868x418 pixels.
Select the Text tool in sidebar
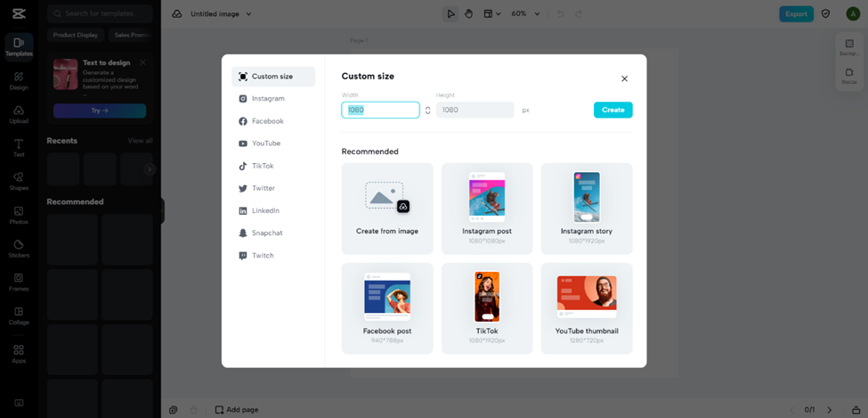pyautogui.click(x=19, y=147)
